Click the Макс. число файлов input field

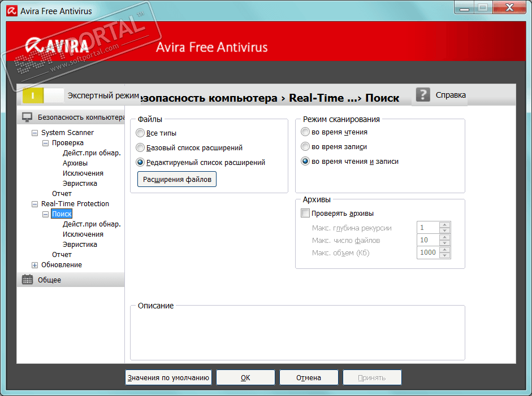[x=428, y=240]
